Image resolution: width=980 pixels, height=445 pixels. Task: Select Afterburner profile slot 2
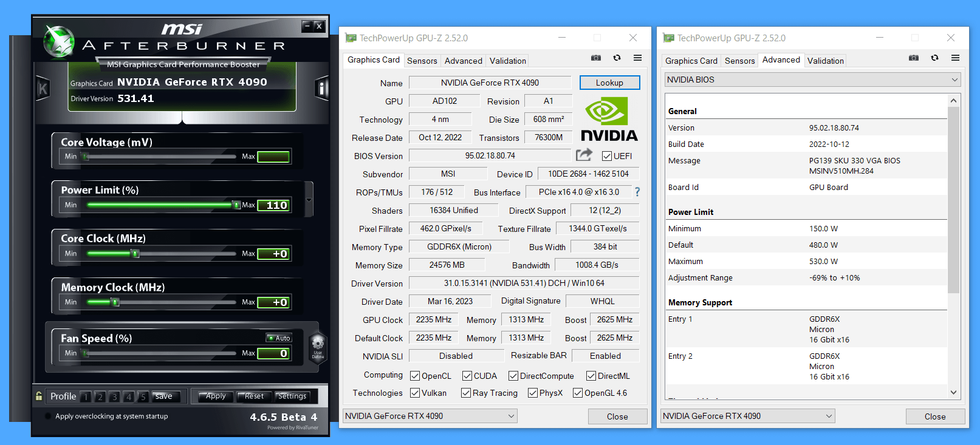pos(100,397)
